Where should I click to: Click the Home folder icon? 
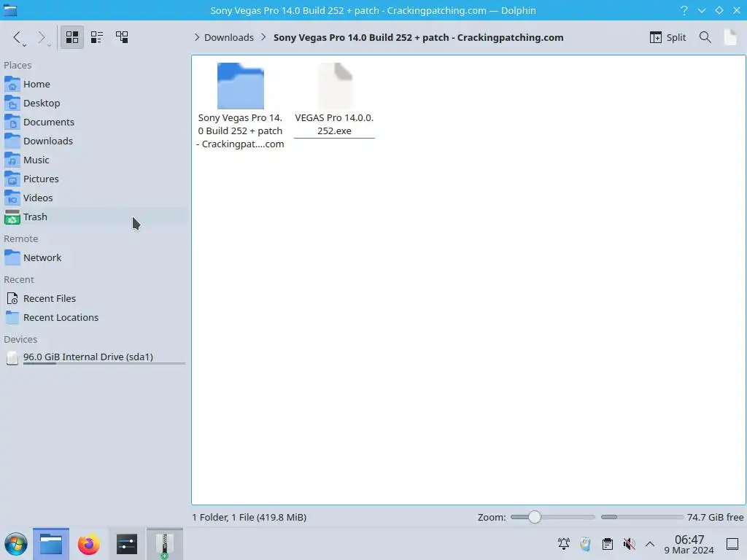coord(12,85)
